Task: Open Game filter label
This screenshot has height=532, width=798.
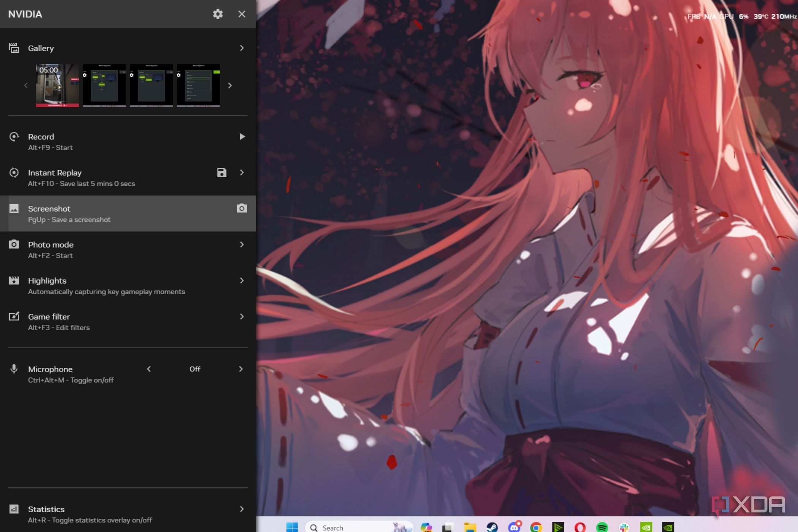Action: [x=49, y=317]
